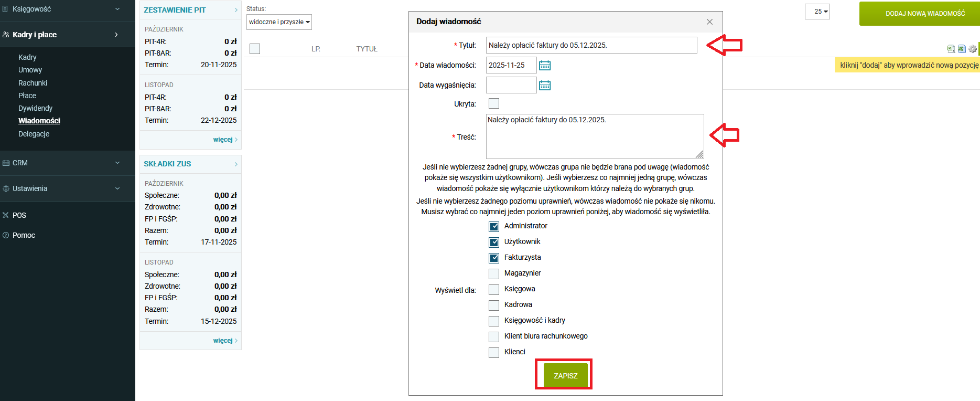The height and width of the screenshot is (401, 980).
Task: Open the Status dropdown 'widoczne i przyszłe'
Action: click(279, 22)
